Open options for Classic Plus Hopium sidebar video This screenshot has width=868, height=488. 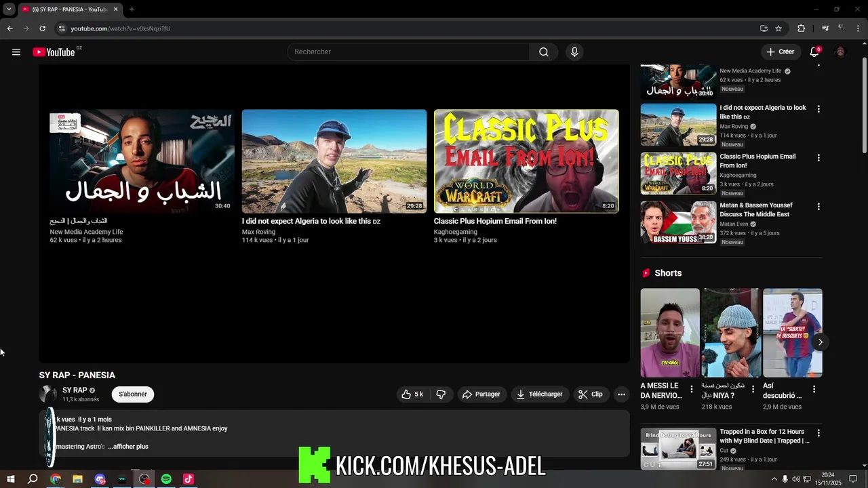click(818, 158)
